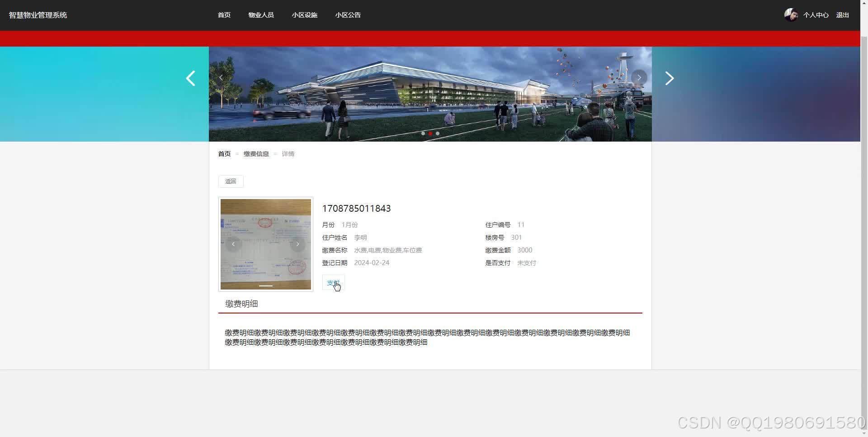Click the progress bar under the receipt image
Viewport: 868px width, 437px height.
click(x=265, y=286)
